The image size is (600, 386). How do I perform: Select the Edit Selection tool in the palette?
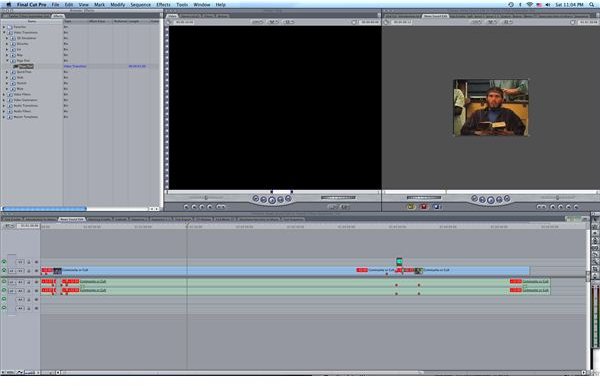[595, 226]
